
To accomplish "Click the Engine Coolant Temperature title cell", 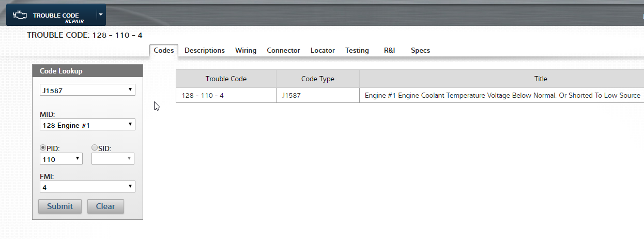I will point(502,95).
